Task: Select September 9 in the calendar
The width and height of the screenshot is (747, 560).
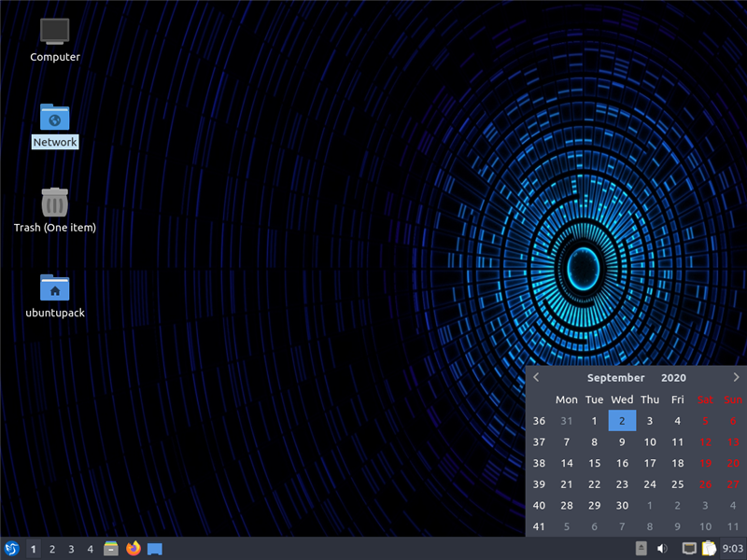Action: coord(622,441)
